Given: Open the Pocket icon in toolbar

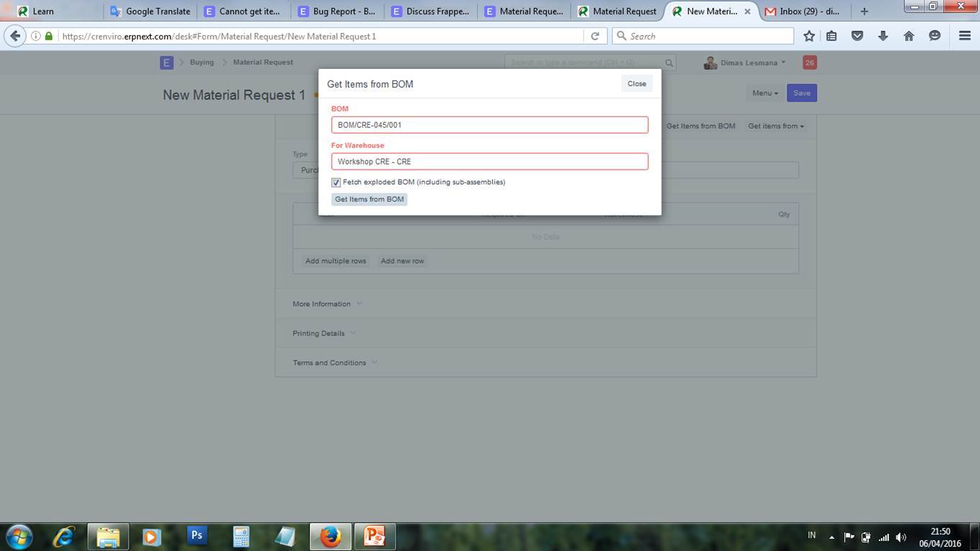Looking at the screenshot, I should pyautogui.click(x=857, y=36).
